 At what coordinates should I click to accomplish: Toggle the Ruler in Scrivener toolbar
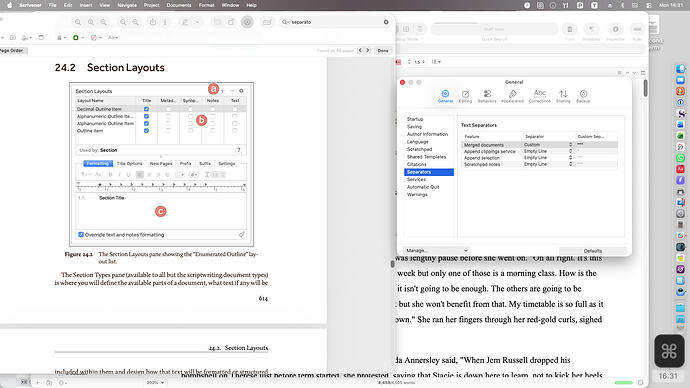637,29
